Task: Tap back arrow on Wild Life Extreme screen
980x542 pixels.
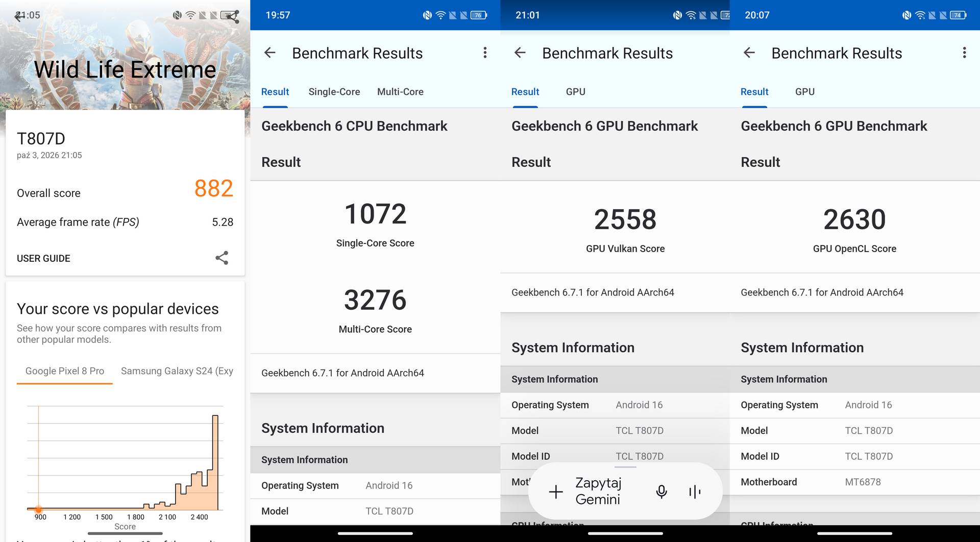Action: [19, 16]
